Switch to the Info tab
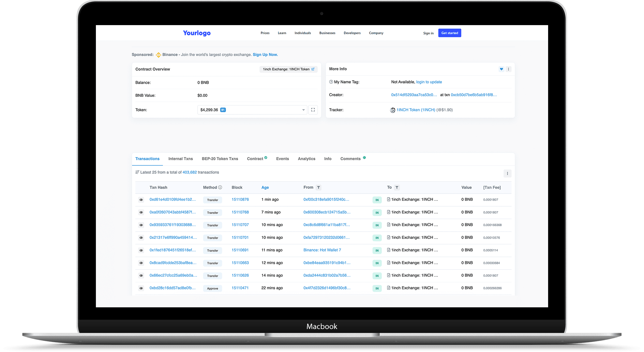644x352 pixels. click(x=328, y=159)
